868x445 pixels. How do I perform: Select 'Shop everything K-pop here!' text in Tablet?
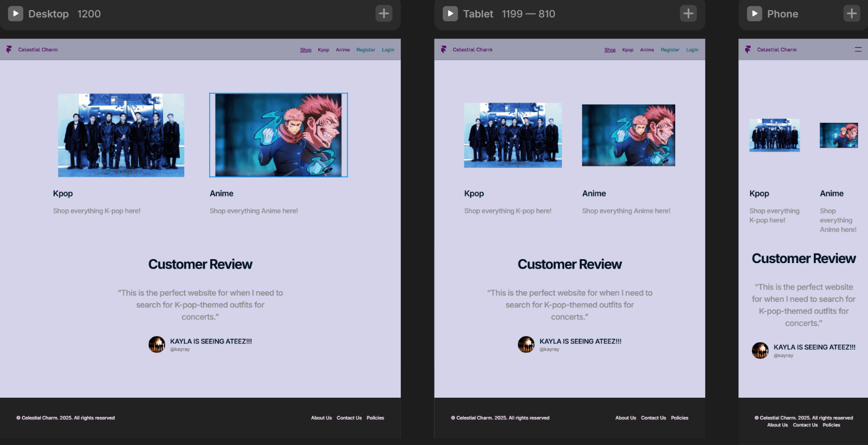click(x=508, y=211)
